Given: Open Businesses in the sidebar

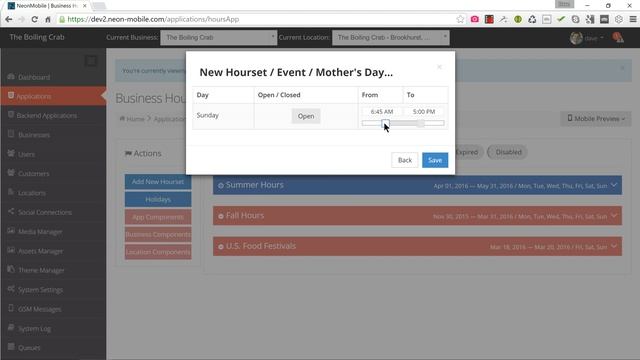Looking at the screenshot, I should tap(53, 135).
